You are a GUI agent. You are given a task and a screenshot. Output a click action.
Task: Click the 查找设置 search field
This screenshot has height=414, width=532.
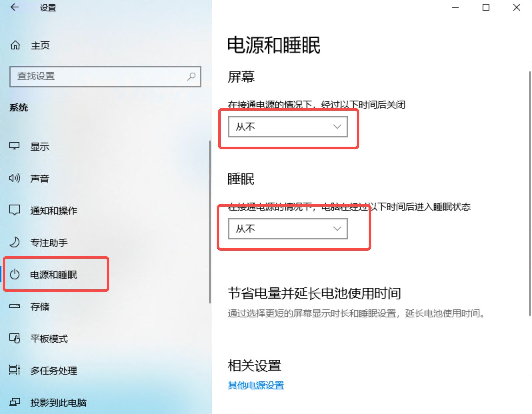point(105,77)
